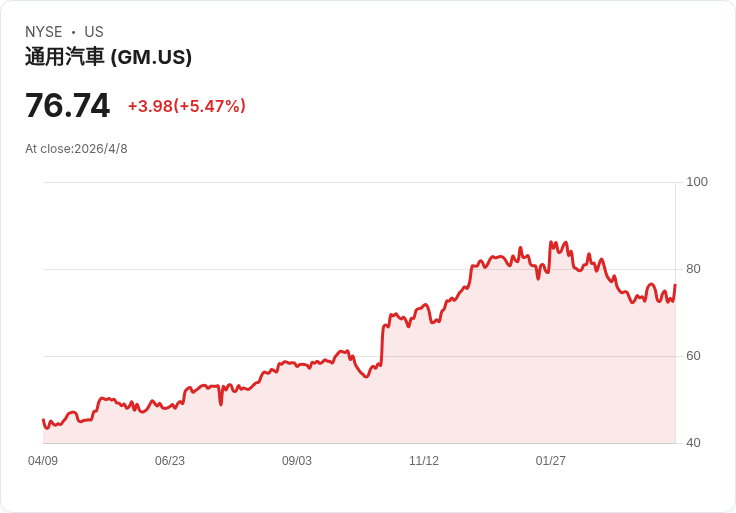The image size is (736, 513).
Task: Click the 通用汽車 (GM.US) stock title
Action: click(108, 57)
